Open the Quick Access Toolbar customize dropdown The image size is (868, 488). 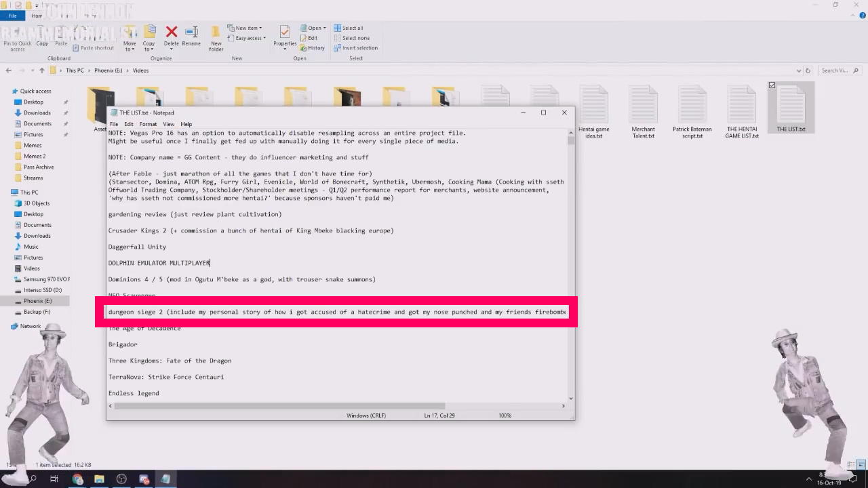37,5
